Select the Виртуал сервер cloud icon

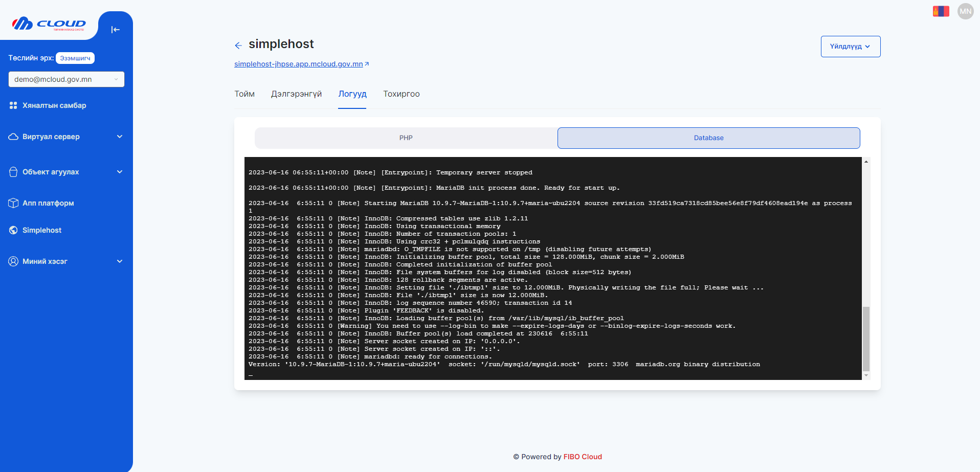(14, 137)
